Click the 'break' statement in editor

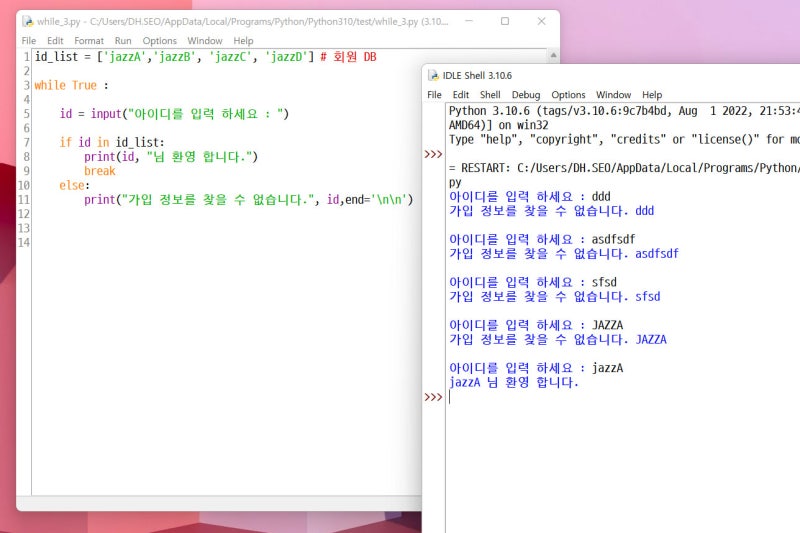click(x=99, y=171)
